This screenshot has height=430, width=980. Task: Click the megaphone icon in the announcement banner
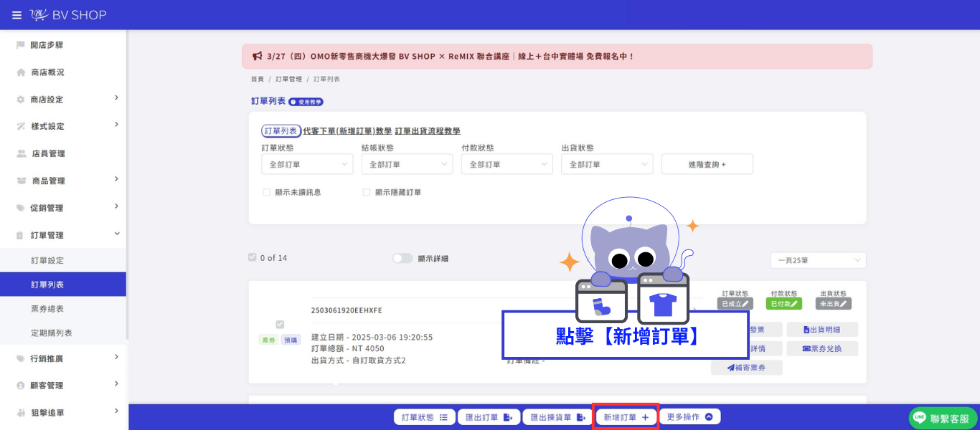tap(257, 56)
